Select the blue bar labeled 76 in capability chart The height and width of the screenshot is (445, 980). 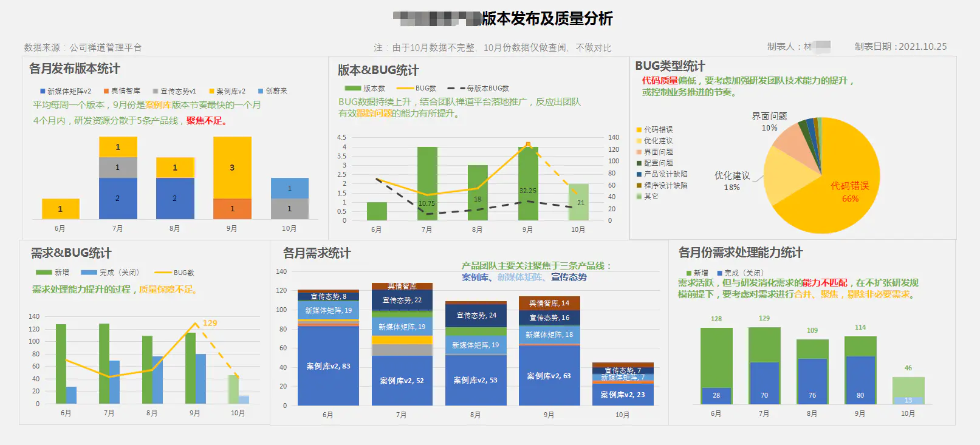pyautogui.click(x=812, y=381)
